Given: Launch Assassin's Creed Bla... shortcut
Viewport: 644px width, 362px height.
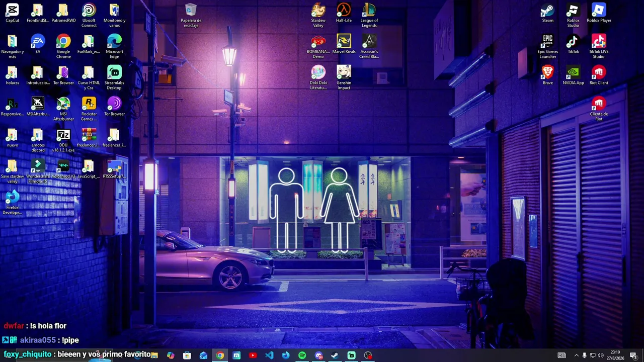Looking at the screenshot, I should pos(369,47).
